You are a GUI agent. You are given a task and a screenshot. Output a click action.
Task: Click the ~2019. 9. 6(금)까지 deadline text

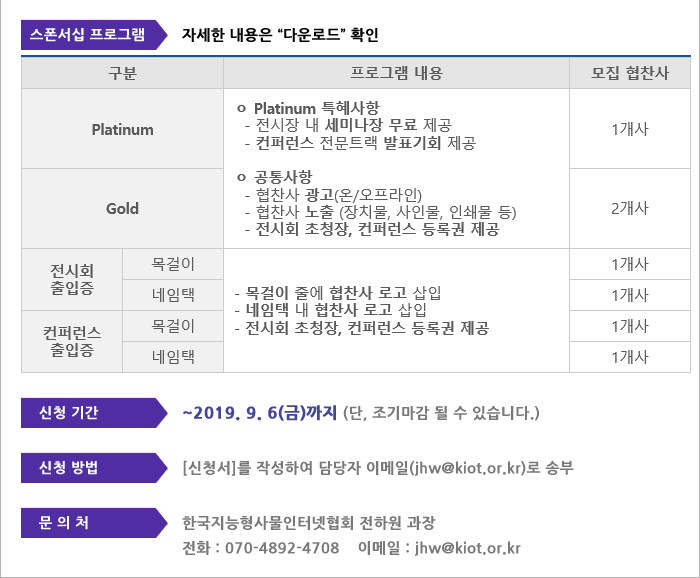(259, 413)
